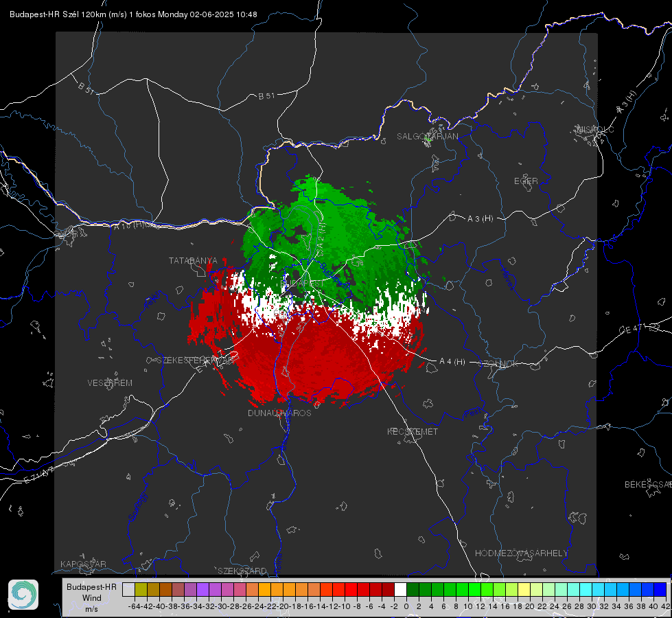Screen dimensions: 672x618
Task: Click the SZEKSZÁRD city label
Action: tap(242, 571)
